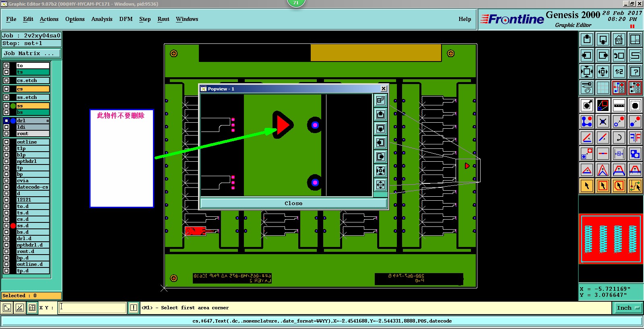This screenshot has height=329, width=644.
Task: Toggle the checkbox for layer drl
Action: [x=6, y=121]
